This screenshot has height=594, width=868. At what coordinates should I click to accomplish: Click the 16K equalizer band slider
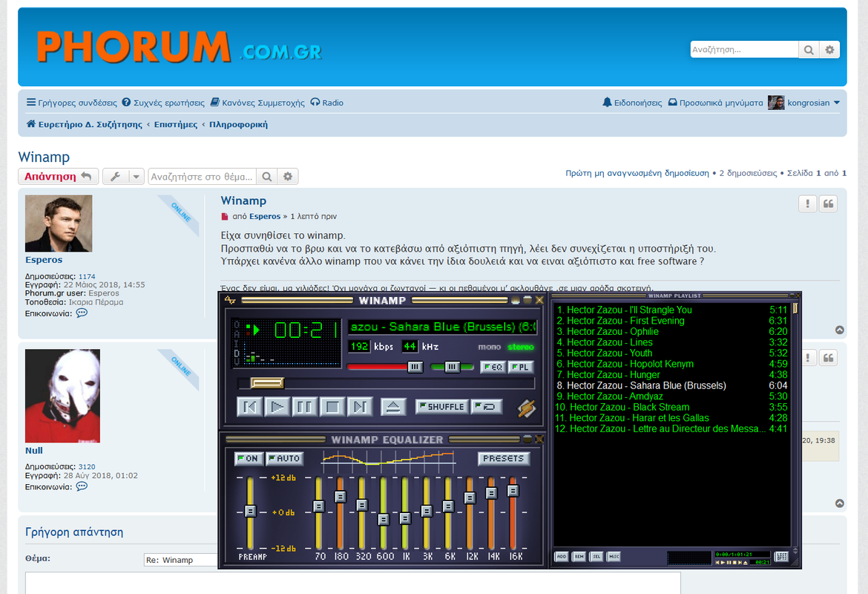click(x=513, y=512)
